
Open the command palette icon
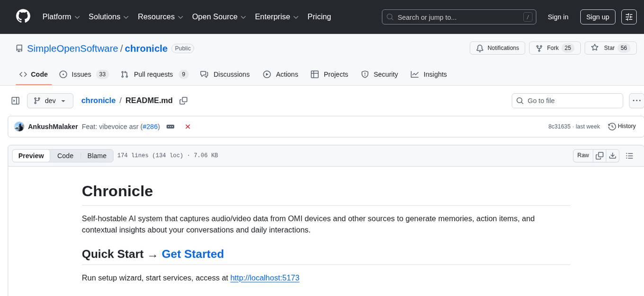point(629,17)
